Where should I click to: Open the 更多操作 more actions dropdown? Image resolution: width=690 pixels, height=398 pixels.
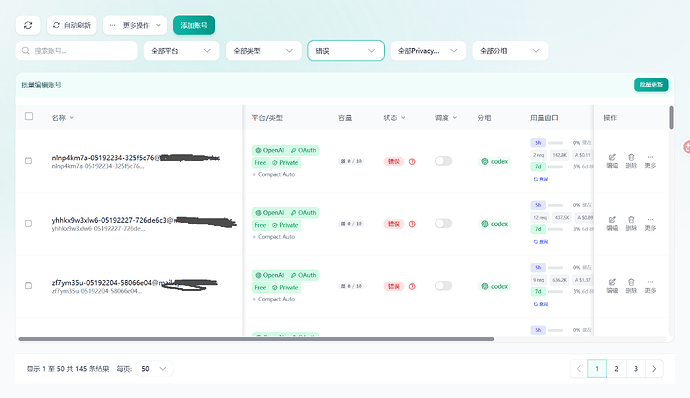pyautogui.click(x=135, y=25)
